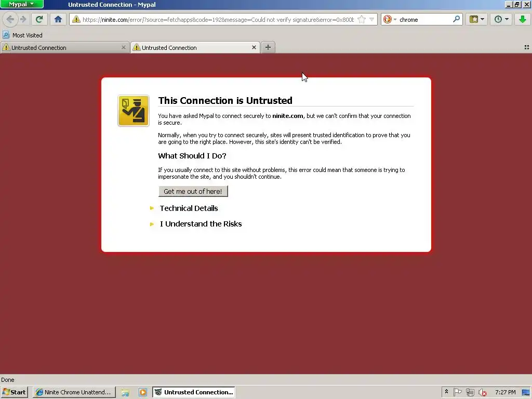Expand the Technical Details section

189,208
